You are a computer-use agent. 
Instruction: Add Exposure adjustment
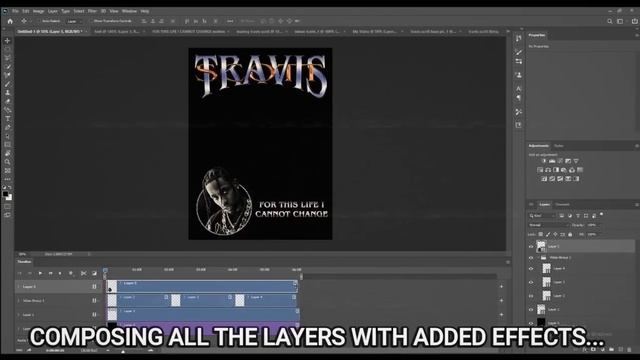[568, 161]
